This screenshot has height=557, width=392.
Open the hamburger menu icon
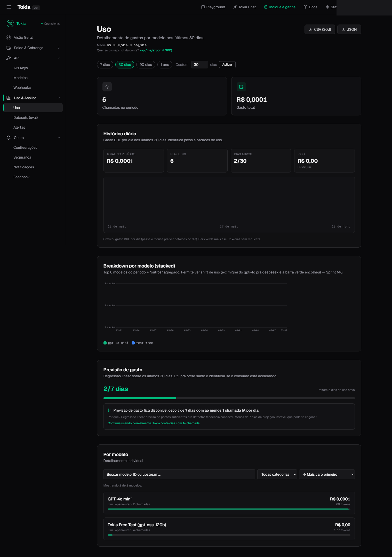coord(9,7)
